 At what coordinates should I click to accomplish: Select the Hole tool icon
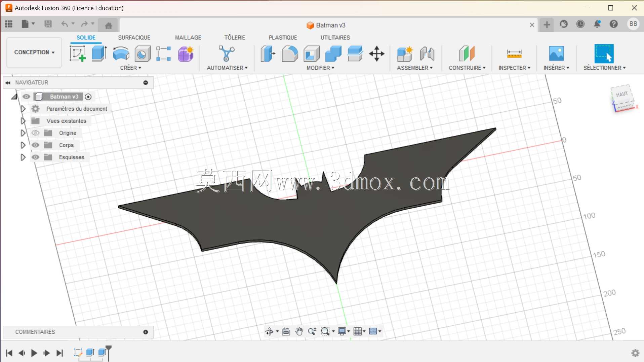(143, 54)
